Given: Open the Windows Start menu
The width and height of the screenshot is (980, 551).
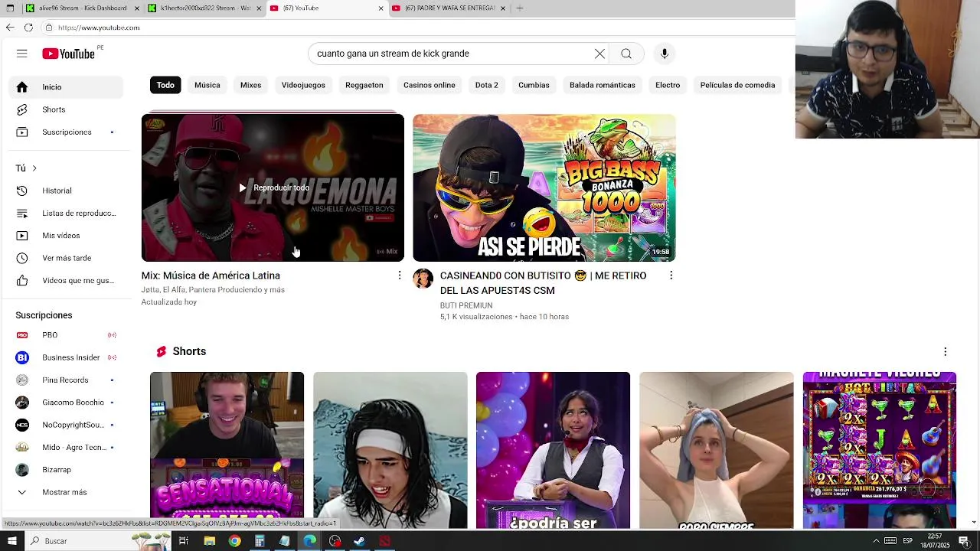Looking at the screenshot, I should pos(11,541).
